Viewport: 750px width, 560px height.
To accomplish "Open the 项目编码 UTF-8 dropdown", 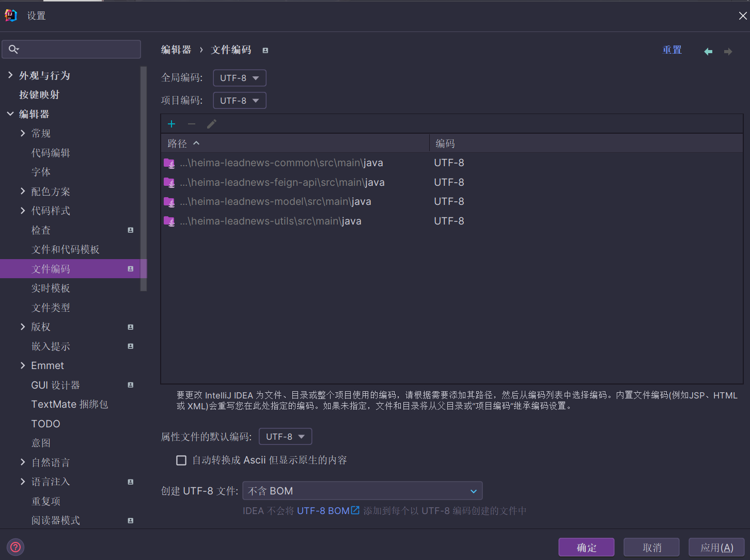I will coord(240,101).
